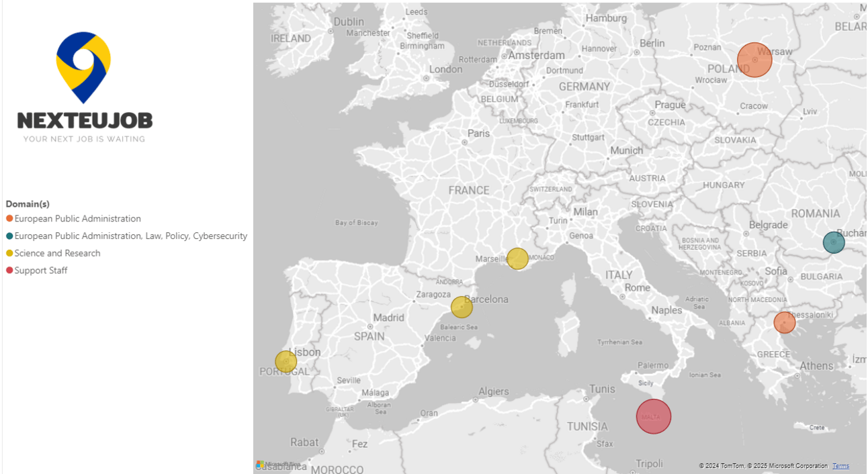
Task: Click the Tunis label on map
Action: click(602, 389)
